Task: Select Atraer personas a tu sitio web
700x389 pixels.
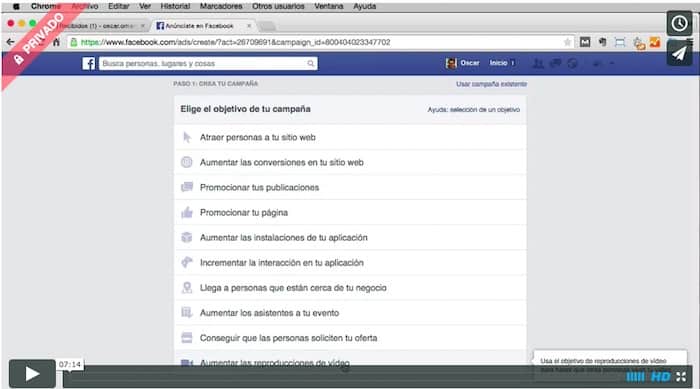Action: [350, 138]
